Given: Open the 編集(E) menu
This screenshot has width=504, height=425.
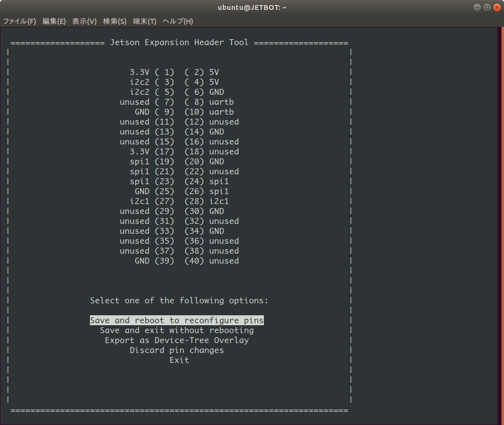Looking at the screenshot, I should pyautogui.click(x=54, y=21).
